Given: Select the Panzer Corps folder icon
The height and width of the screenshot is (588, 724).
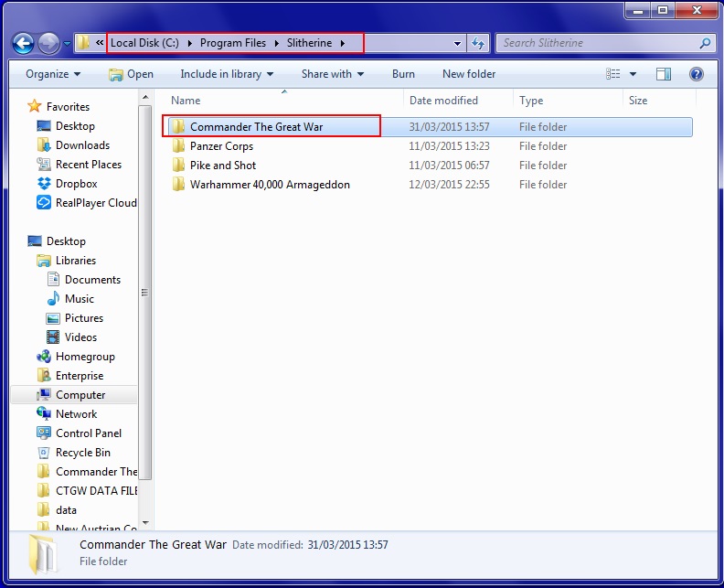Looking at the screenshot, I should click(x=177, y=146).
